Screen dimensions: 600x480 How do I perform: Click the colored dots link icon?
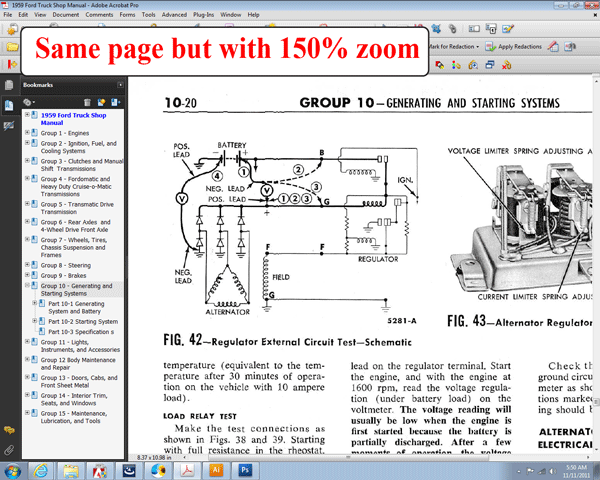pos(456,65)
